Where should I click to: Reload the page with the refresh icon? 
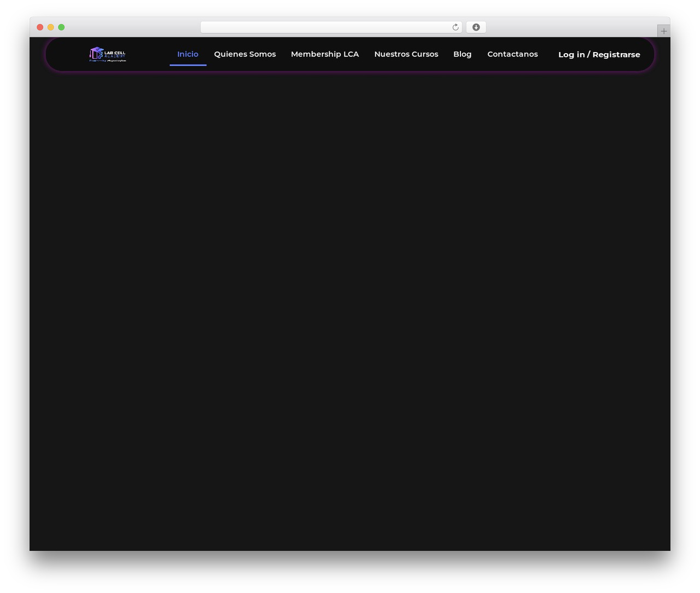pos(455,27)
